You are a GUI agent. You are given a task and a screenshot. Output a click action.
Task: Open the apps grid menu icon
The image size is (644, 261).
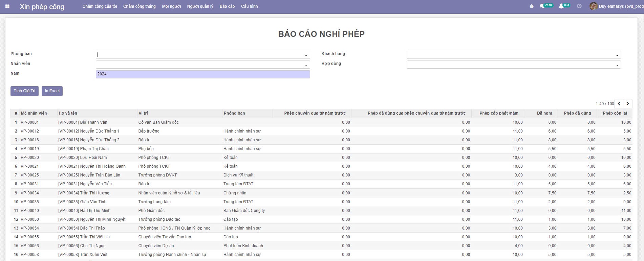7,6
